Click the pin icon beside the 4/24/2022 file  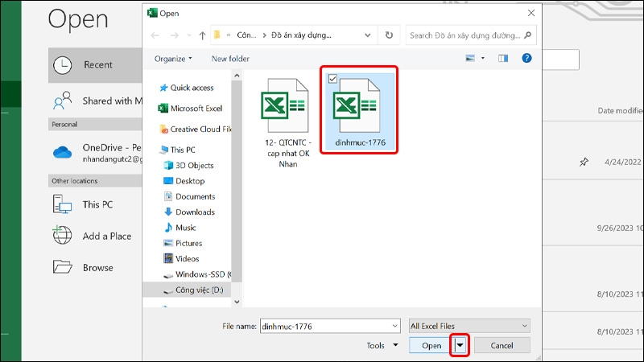point(584,162)
